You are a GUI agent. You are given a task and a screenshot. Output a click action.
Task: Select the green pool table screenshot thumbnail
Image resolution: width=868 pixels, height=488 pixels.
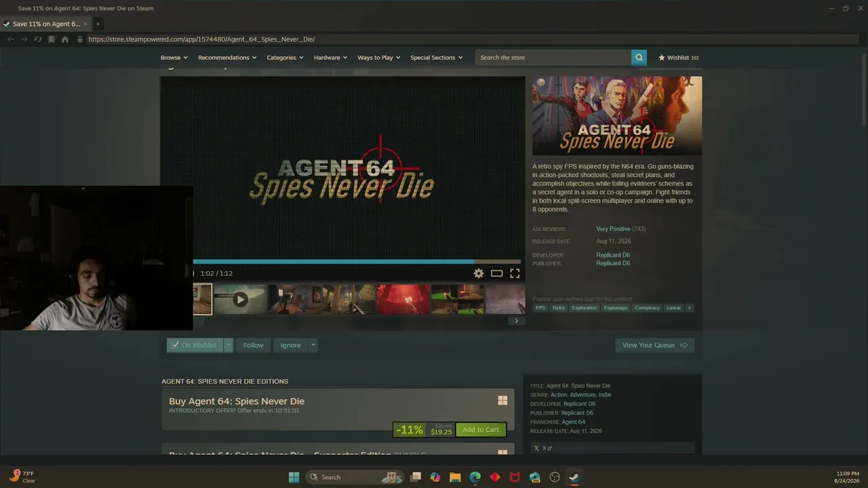(x=457, y=300)
